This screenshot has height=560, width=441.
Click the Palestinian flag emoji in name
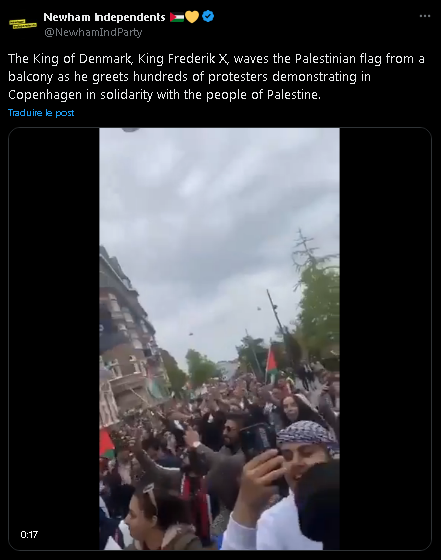tap(177, 17)
